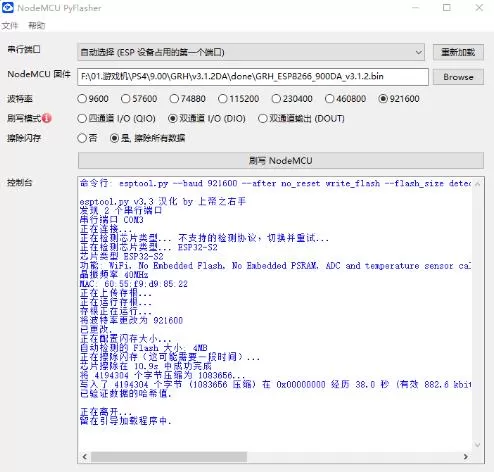Click console vertical scrollbar up arrow
Image resolution: width=494 pixels, height=472 pixels.
[x=477, y=184]
